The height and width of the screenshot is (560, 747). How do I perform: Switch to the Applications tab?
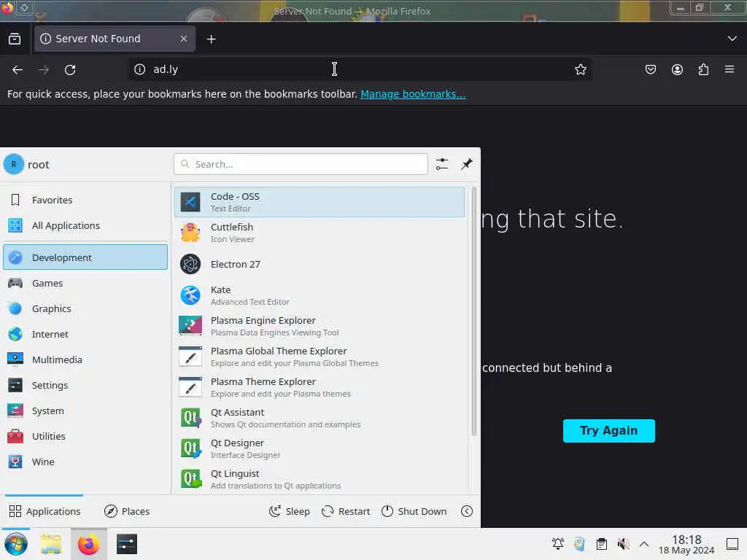44,511
